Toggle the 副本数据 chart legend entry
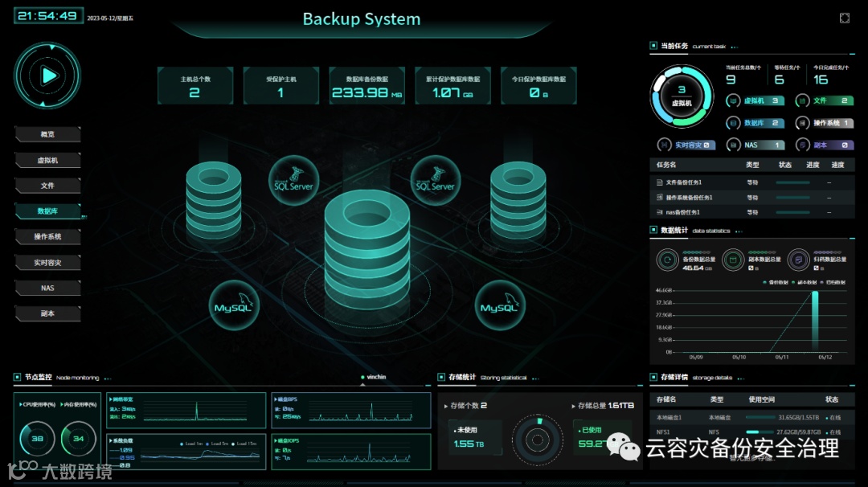The width and height of the screenshot is (868, 487). pyautogui.click(x=805, y=282)
